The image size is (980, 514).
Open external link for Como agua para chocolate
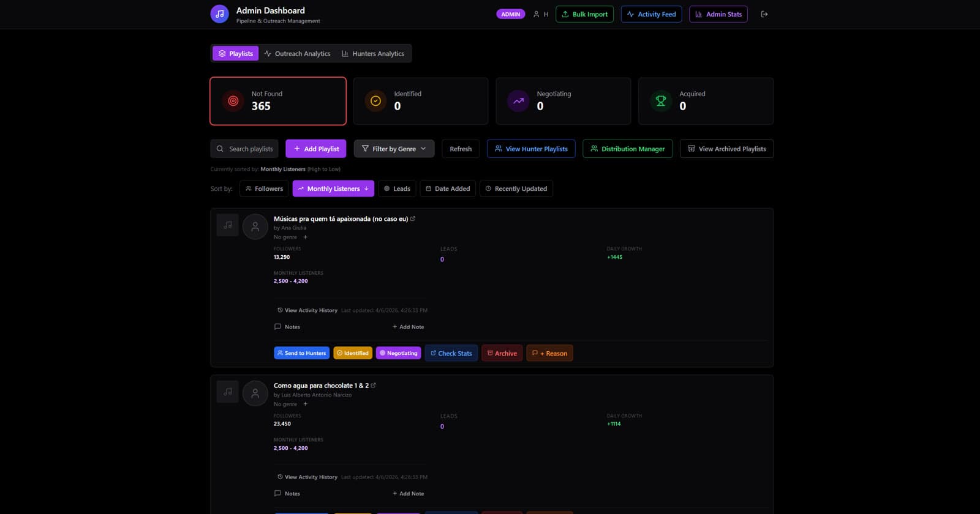pos(374,386)
